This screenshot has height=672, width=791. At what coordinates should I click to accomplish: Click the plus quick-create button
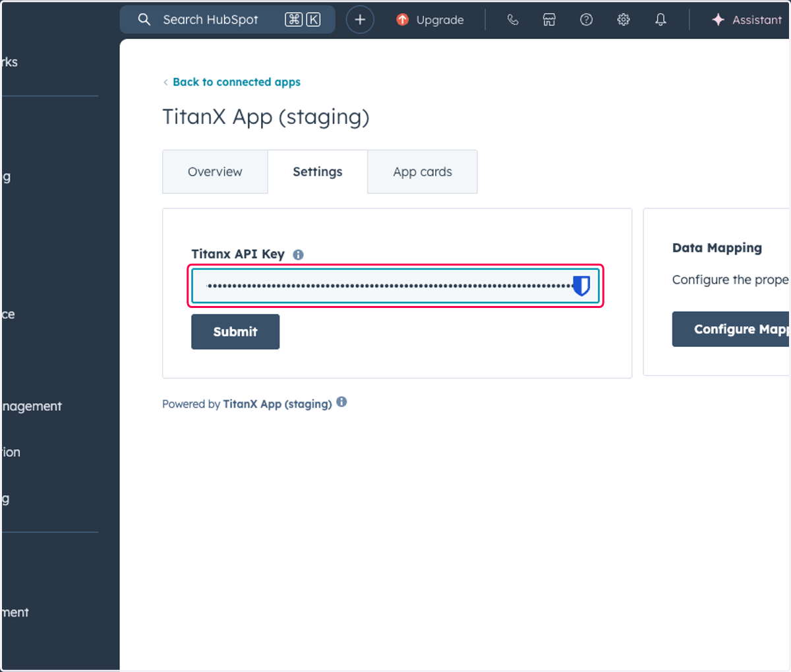pos(360,20)
